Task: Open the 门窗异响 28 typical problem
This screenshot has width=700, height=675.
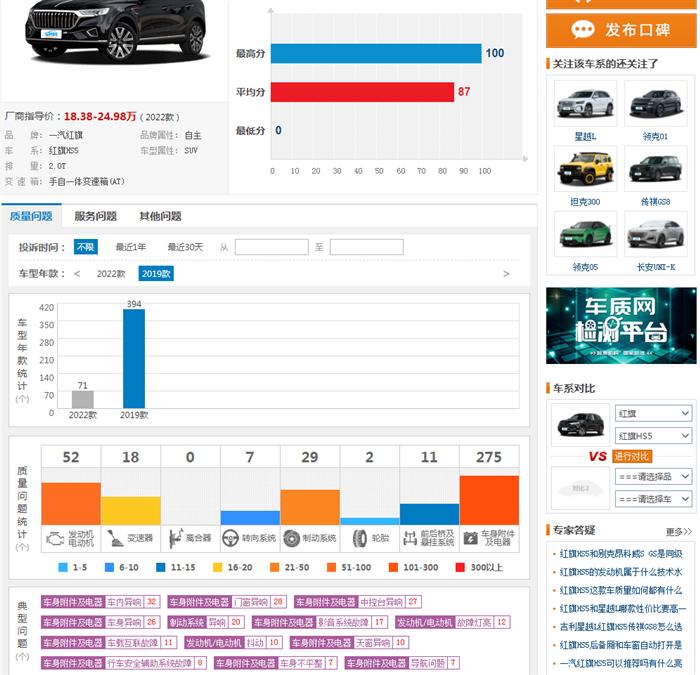Action: 227,602
